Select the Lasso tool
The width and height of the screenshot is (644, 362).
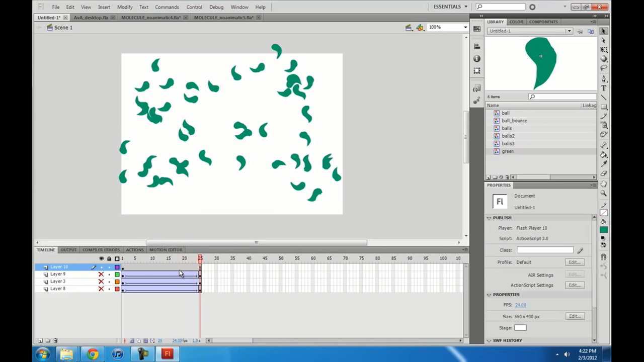[604, 67]
